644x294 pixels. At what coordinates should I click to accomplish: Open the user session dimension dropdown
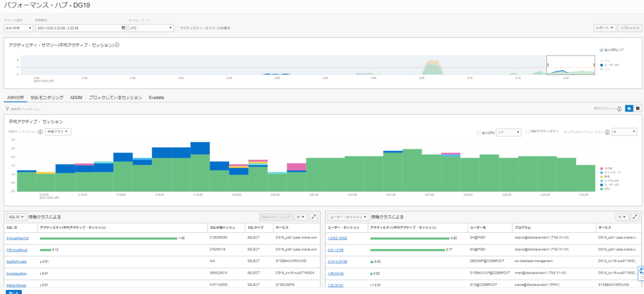(349, 217)
